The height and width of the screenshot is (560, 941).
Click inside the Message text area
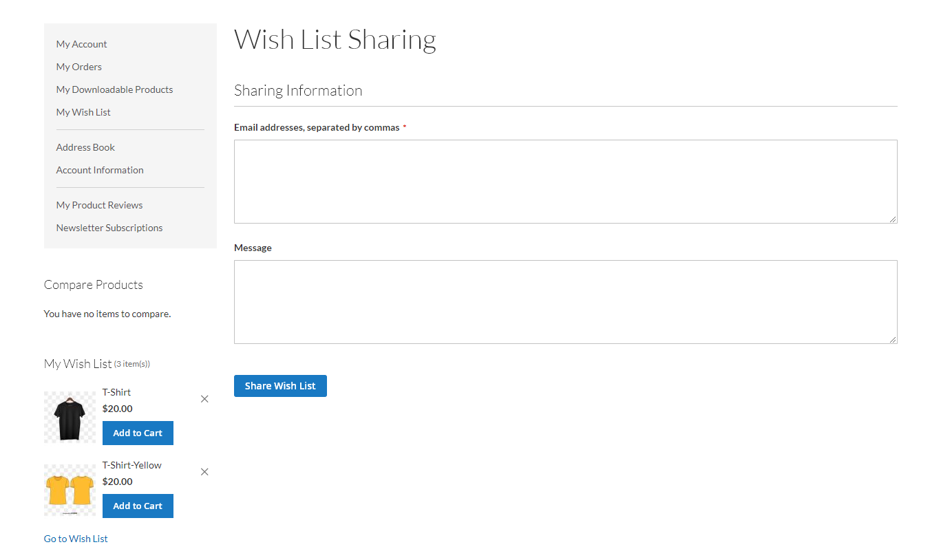[564, 301]
